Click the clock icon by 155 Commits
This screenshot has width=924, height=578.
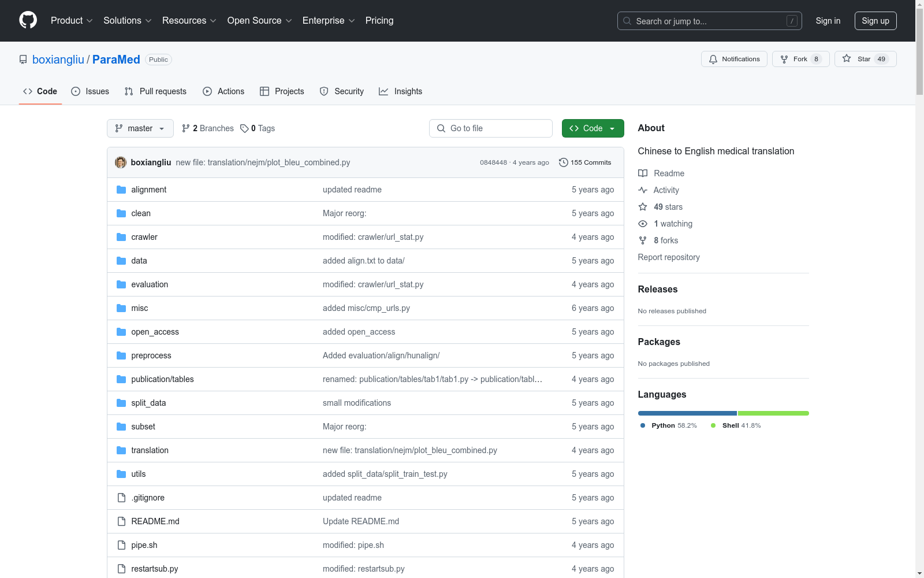pyautogui.click(x=564, y=162)
